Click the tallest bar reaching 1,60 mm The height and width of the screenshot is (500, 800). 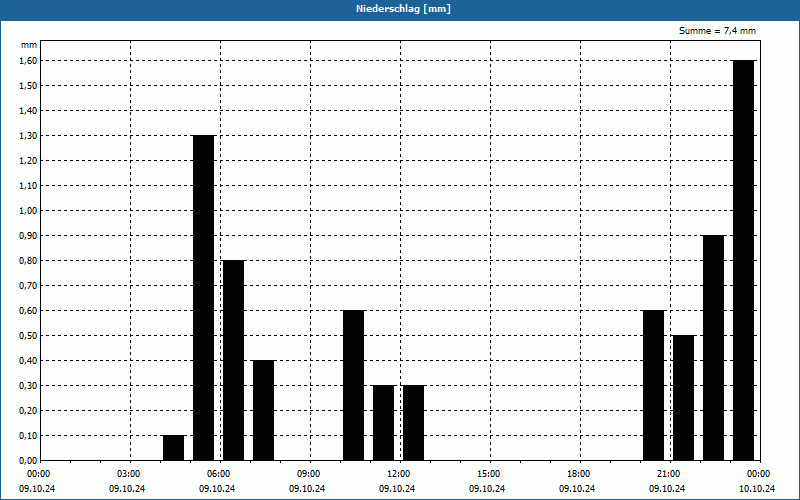click(x=743, y=260)
